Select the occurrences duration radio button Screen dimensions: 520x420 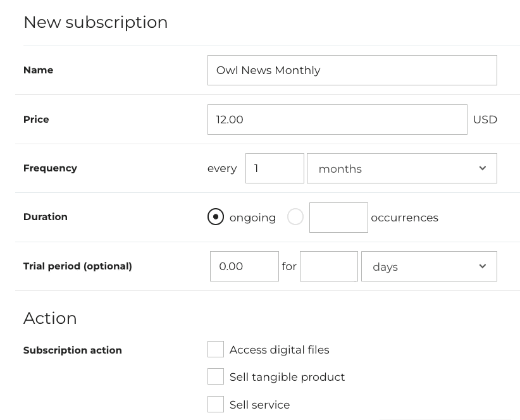pos(295,217)
